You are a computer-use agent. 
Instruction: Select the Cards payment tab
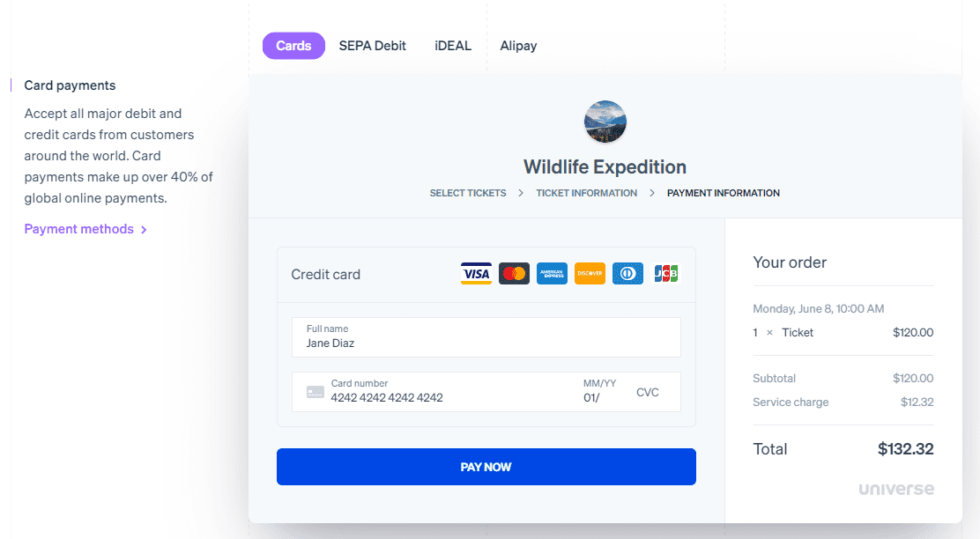(x=293, y=45)
